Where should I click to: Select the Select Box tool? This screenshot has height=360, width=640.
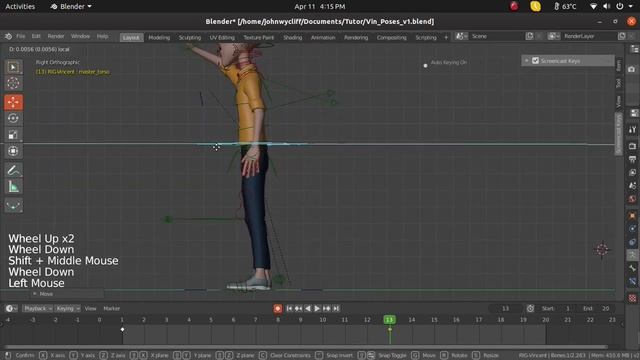(x=13, y=67)
